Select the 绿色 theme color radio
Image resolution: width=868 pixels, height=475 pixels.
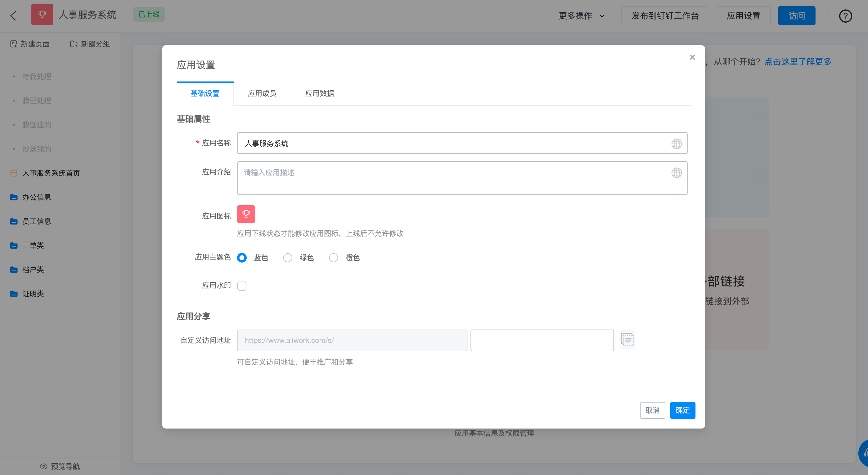(x=288, y=257)
